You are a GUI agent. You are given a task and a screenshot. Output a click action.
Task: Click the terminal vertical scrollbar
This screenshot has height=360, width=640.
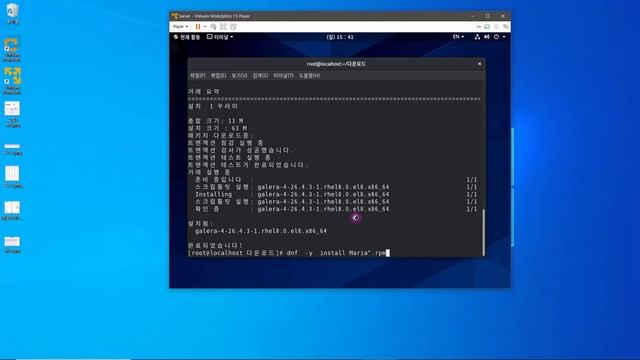click(x=484, y=233)
